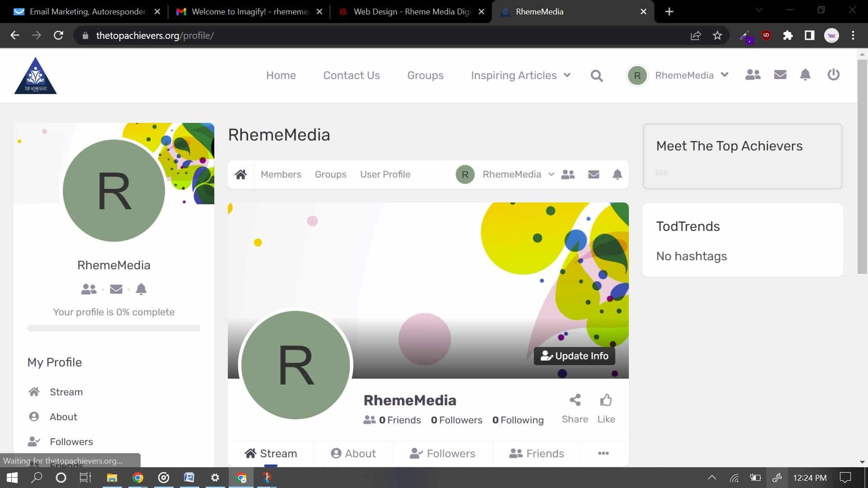Viewport: 868px width, 488px height.
Task: Open Chrome profile avatar in toolbar
Action: click(831, 36)
